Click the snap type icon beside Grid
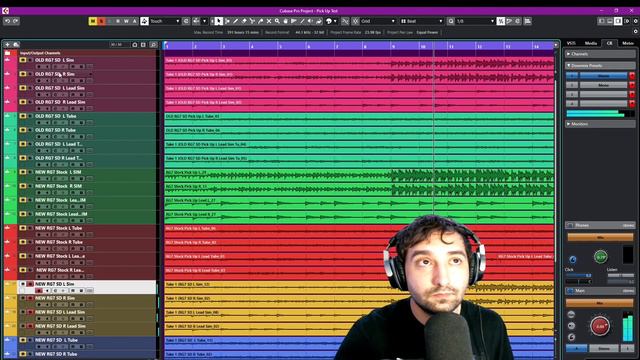640x360 pixels. [356, 21]
